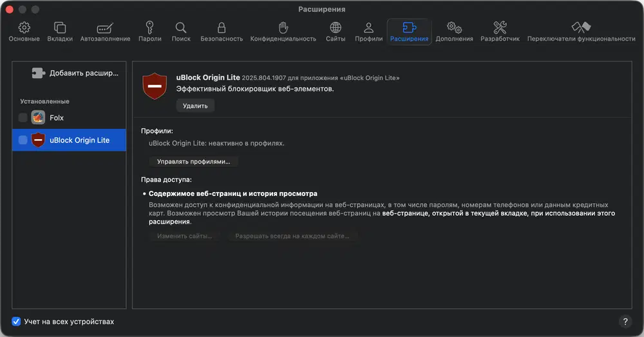This screenshot has height=337, width=644.
Task: Click Эффективный блокировщик веб-элементов description
Action: click(x=255, y=89)
